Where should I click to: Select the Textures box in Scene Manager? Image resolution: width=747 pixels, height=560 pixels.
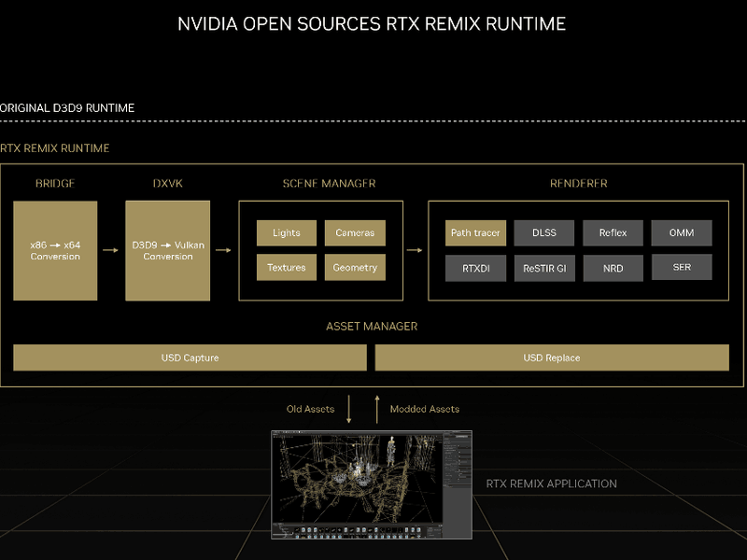[287, 268]
